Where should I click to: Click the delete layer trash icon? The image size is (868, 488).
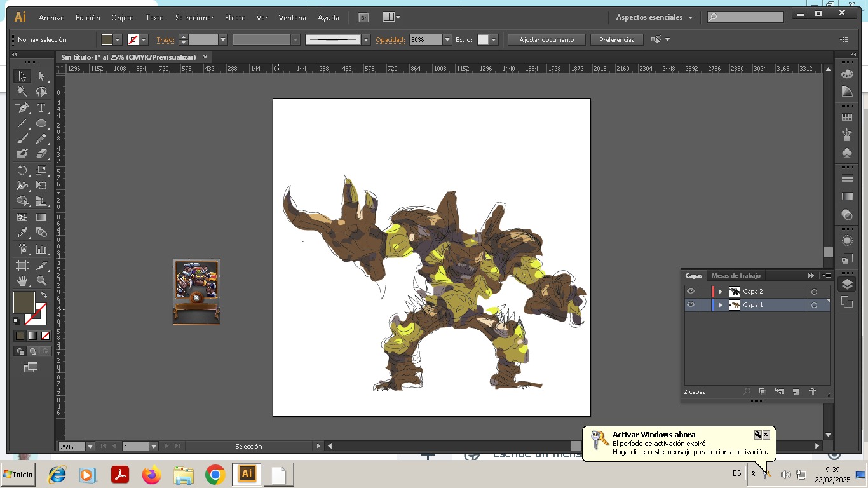[x=812, y=392]
